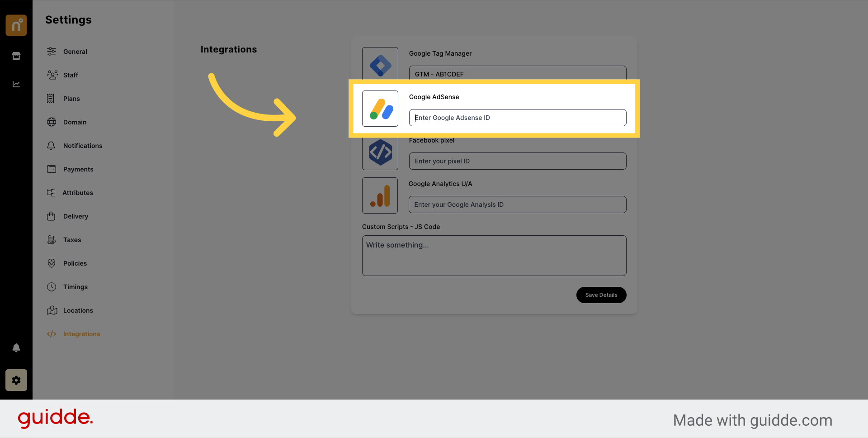Viewport: 868px width, 438px height.
Task: Click the Facebook pixel label
Action: tap(432, 140)
